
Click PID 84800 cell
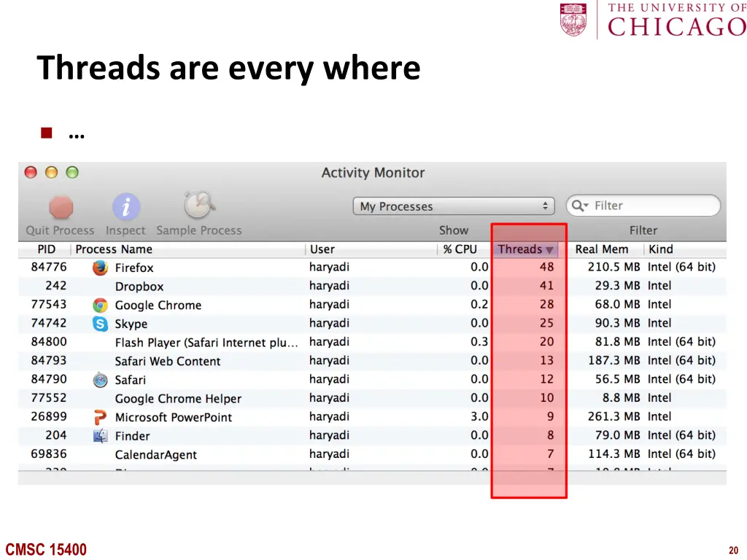(x=49, y=342)
